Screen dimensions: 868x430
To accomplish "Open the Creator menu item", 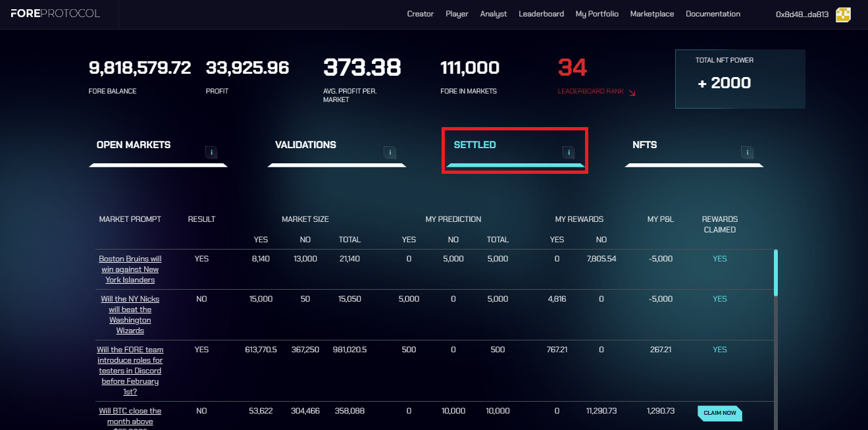I will pyautogui.click(x=420, y=14).
